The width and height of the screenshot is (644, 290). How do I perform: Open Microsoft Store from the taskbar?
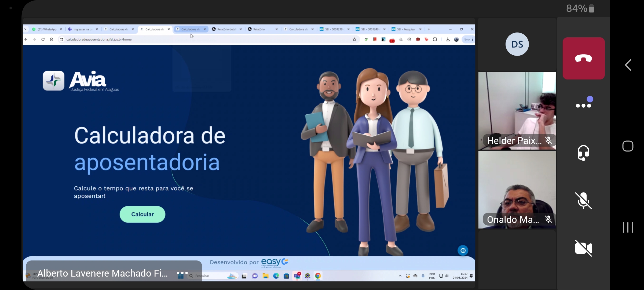[x=286, y=276]
